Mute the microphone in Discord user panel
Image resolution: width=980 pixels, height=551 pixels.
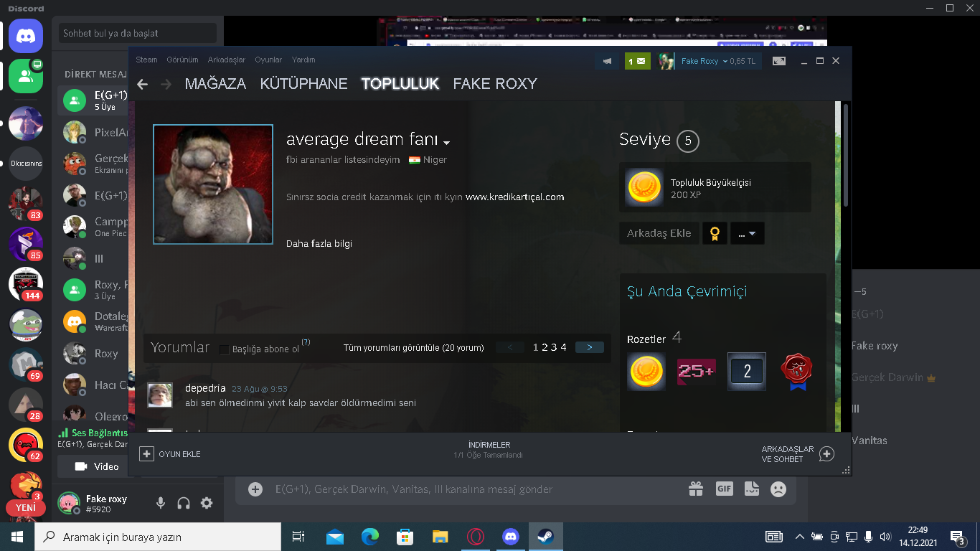(x=161, y=503)
